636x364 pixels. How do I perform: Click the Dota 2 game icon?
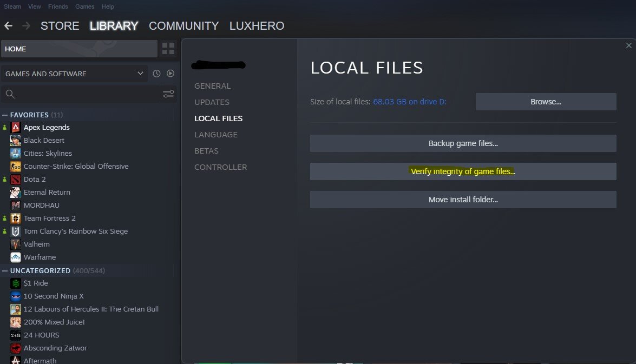pos(16,180)
